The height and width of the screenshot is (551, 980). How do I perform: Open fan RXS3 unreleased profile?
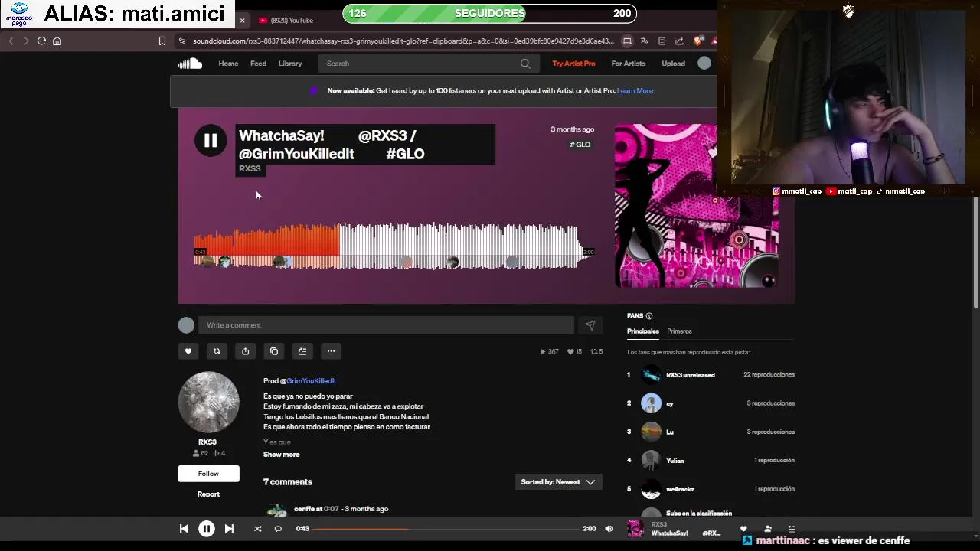pyautogui.click(x=691, y=375)
